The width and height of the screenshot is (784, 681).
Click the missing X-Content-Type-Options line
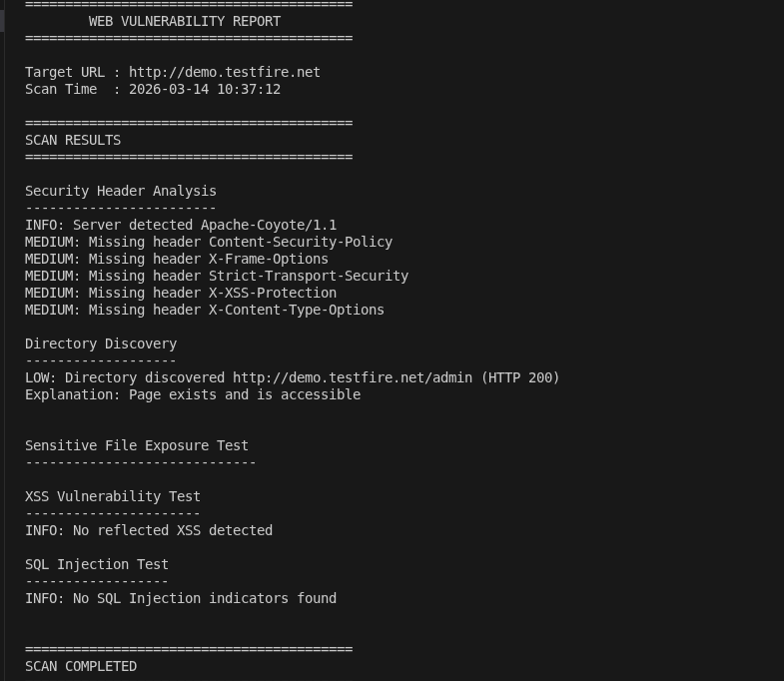click(x=204, y=310)
